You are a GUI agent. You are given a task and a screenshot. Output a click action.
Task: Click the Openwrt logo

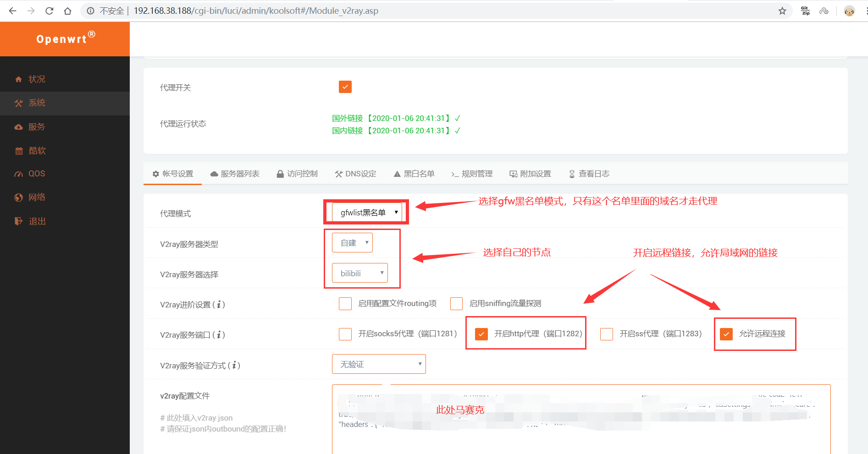66,38
